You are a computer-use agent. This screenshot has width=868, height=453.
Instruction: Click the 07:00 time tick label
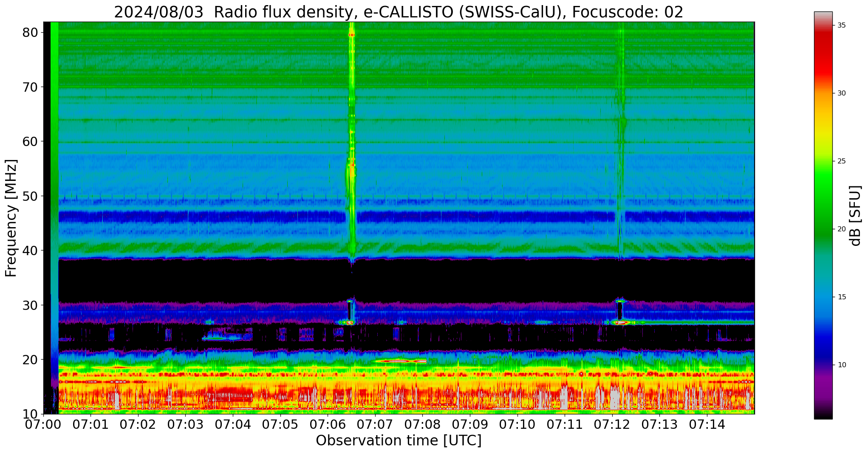tap(43, 425)
